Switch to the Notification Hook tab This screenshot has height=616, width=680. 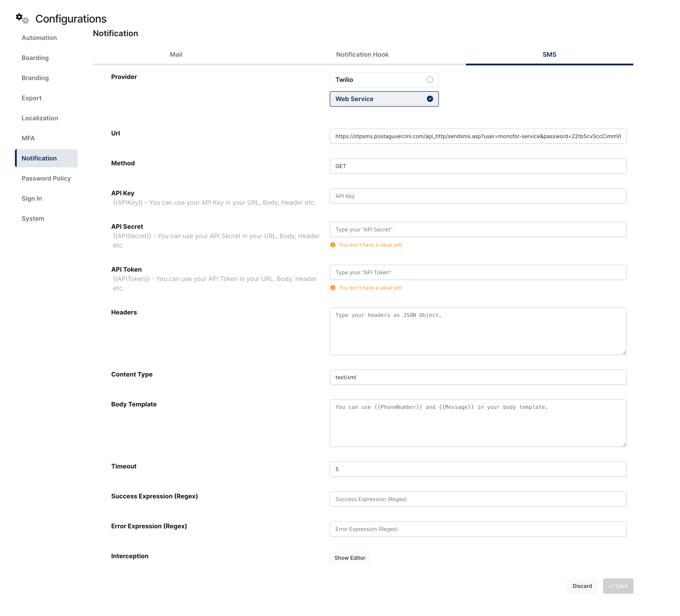(x=362, y=55)
